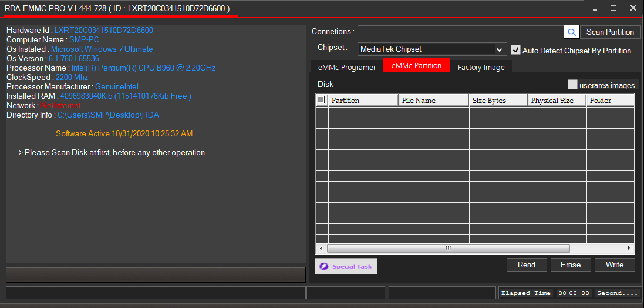
Task: Click the GenuineIntel manufacturer text
Action: (x=117, y=87)
